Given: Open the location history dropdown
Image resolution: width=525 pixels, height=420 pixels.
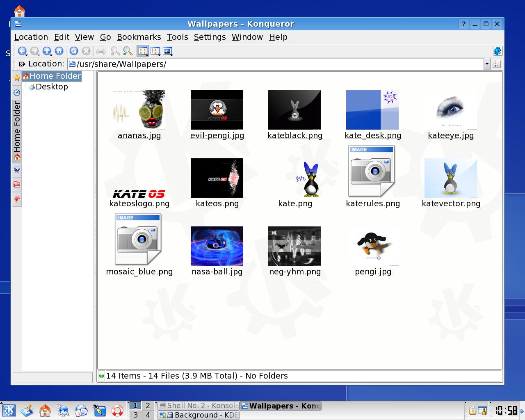Looking at the screenshot, I should point(487,64).
